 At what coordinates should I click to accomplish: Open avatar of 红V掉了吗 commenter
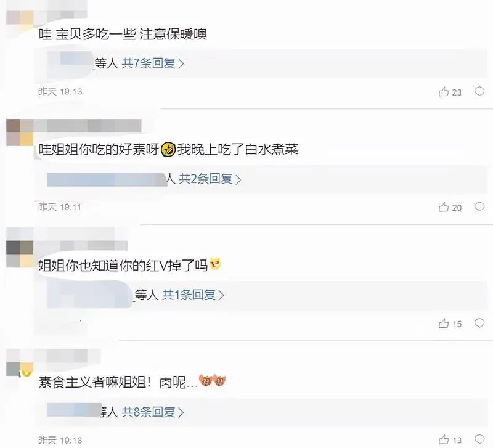point(20,254)
